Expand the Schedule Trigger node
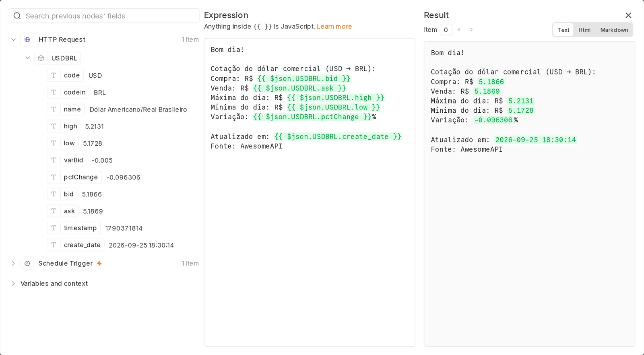The width and height of the screenshot is (644, 355). tap(13, 263)
